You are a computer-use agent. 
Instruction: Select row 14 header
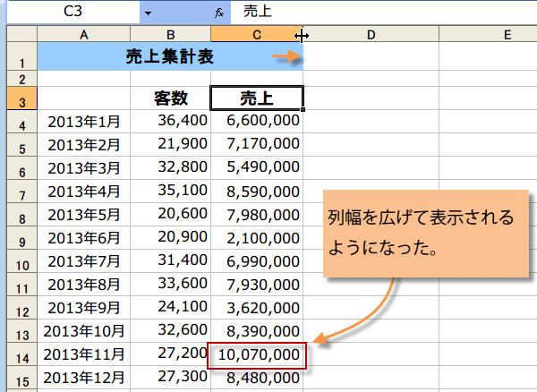[21, 354]
